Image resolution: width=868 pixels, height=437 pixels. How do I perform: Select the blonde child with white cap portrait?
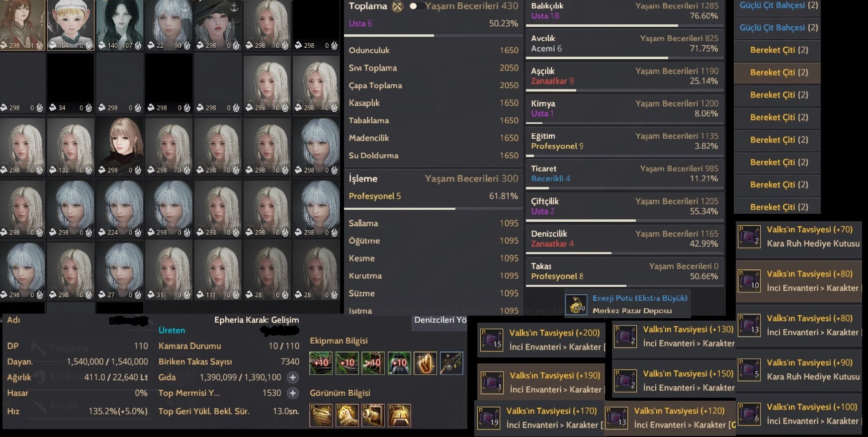pos(71,25)
